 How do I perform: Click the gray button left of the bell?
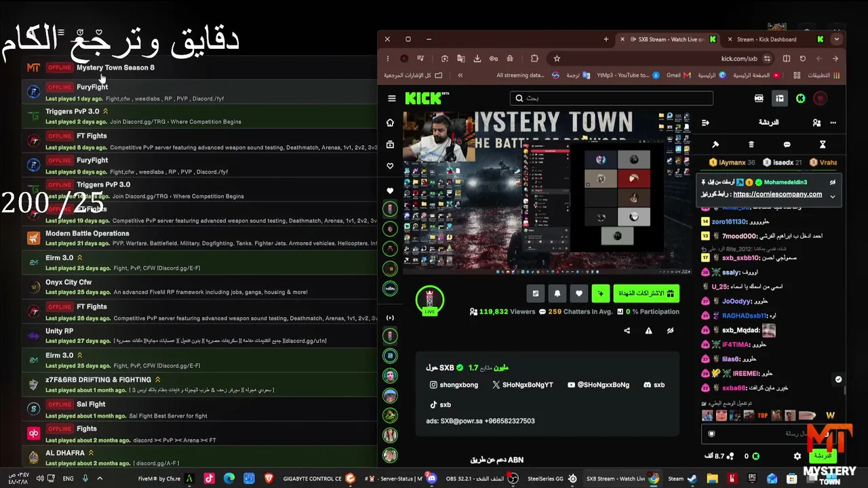point(536,293)
